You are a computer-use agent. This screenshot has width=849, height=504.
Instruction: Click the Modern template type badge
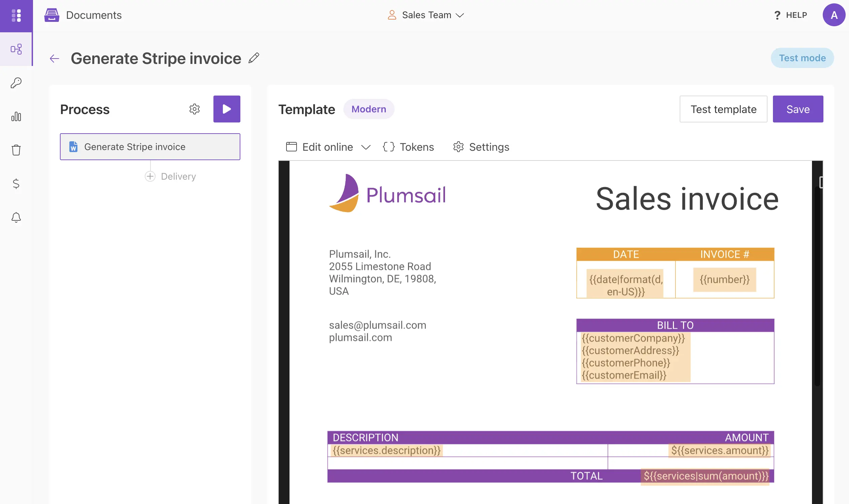[369, 109]
